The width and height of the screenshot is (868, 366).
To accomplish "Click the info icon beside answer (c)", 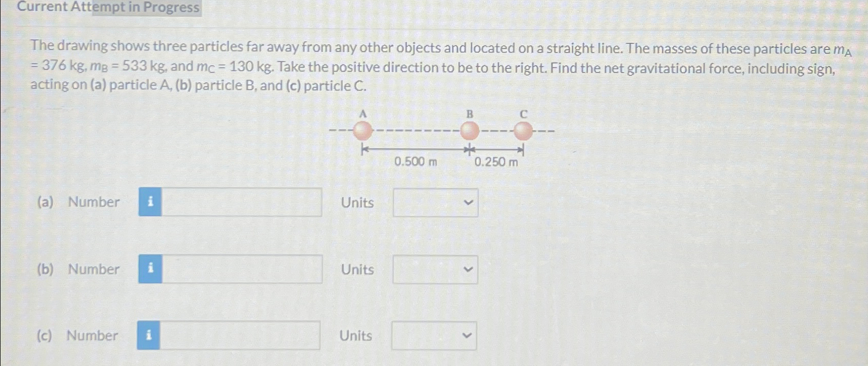I will (x=150, y=336).
